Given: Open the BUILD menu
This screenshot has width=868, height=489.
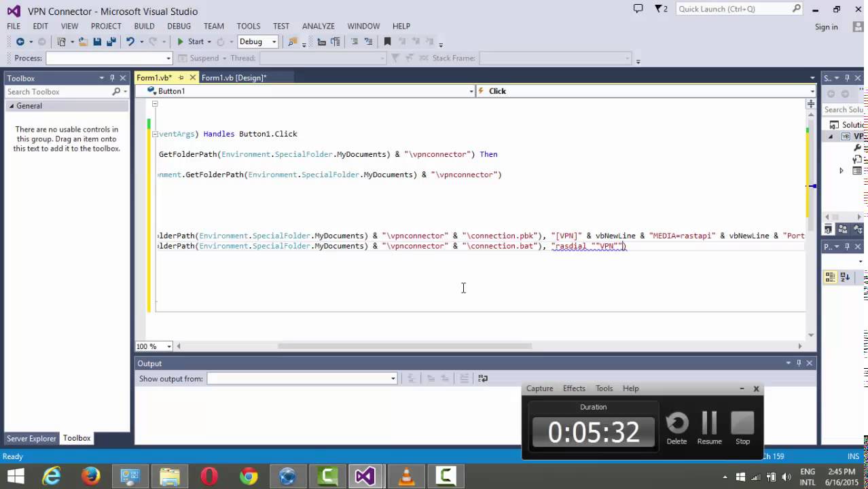Looking at the screenshot, I should [x=144, y=26].
